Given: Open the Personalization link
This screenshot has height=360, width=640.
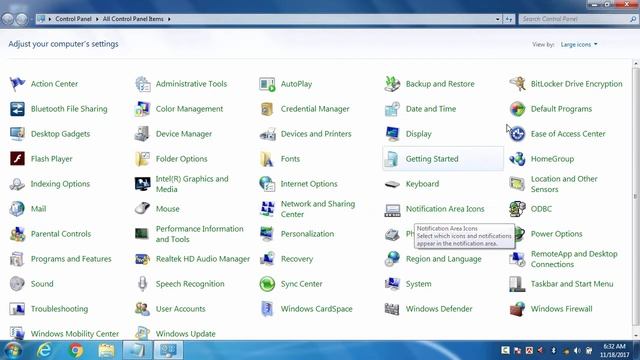Looking at the screenshot, I should click(x=307, y=234).
